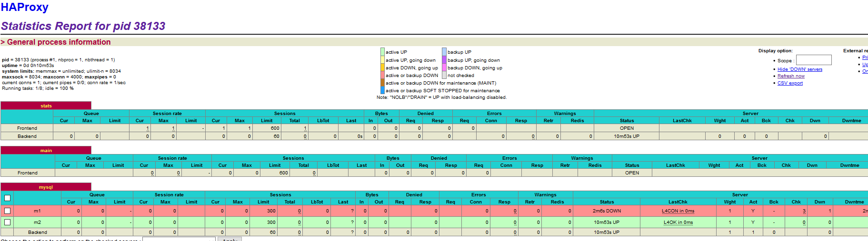Click stats Backend row's 10m53s UP status
Screen dimensions: 868x241
(627, 136)
